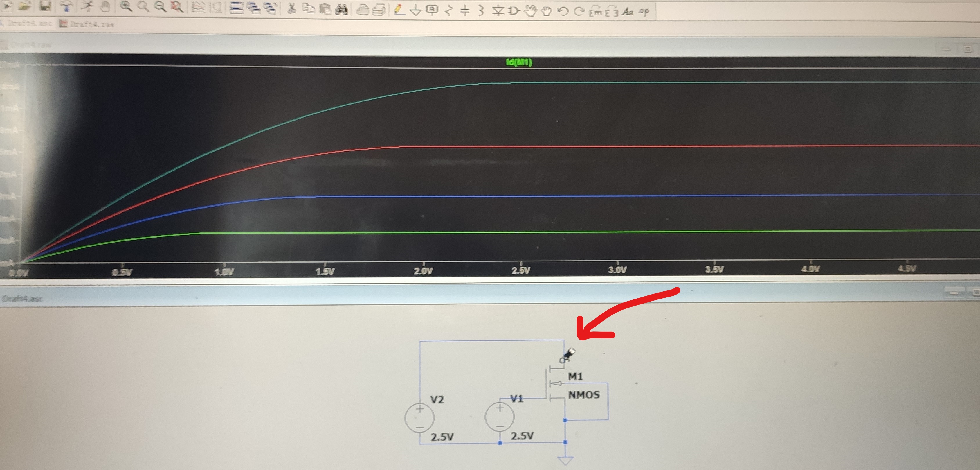The height and width of the screenshot is (470, 980).
Task: Select the V2 voltage source symbol
Action: (420, 417)
